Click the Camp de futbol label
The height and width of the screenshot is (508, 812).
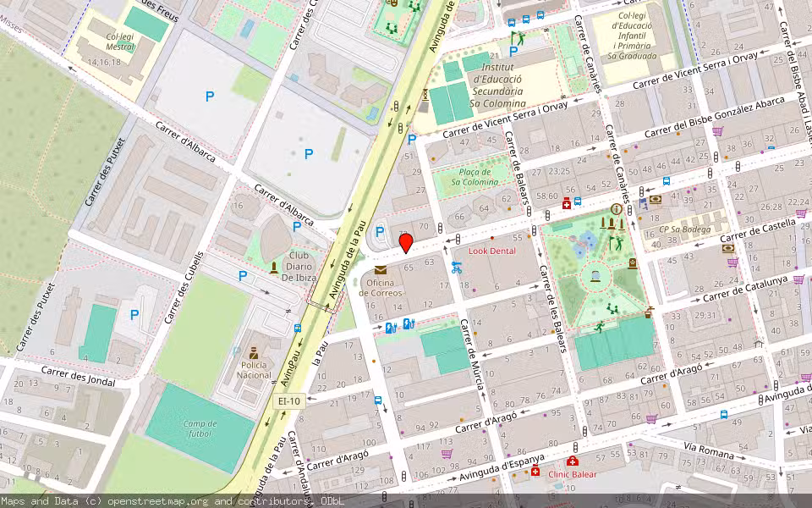pyautogui.click(x=200, y=428)
